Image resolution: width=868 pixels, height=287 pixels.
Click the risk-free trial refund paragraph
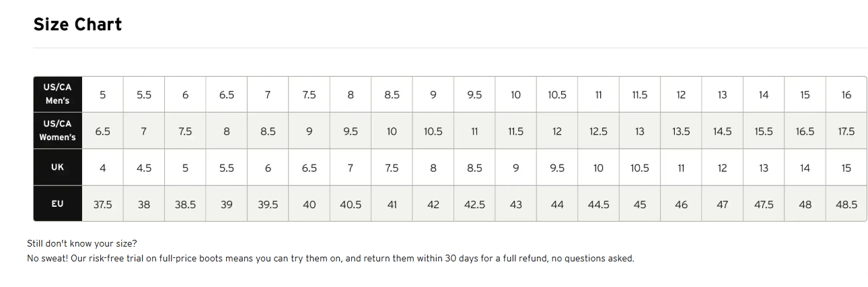click(x=330, y=258)
